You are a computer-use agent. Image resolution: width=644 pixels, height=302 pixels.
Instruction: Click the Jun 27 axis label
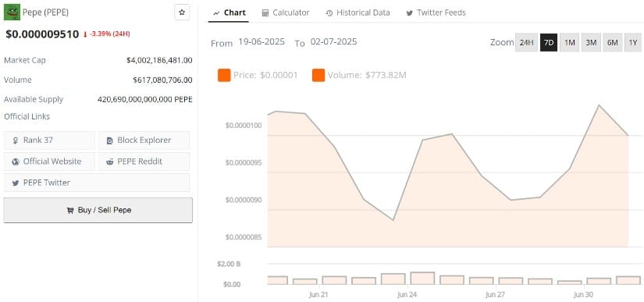[495, 294]
